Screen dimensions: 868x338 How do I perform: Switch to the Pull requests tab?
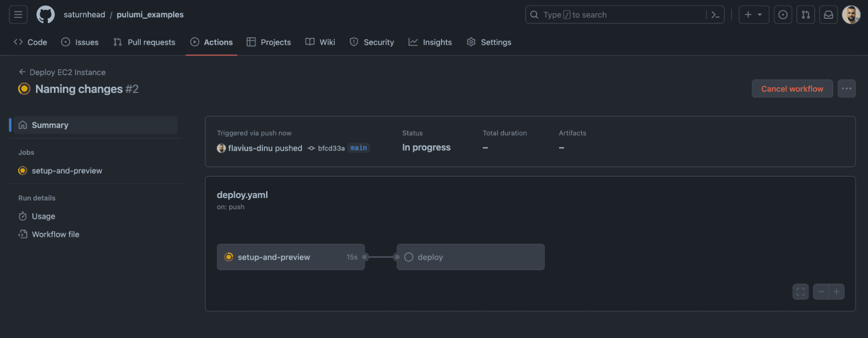tap(145, 42)
